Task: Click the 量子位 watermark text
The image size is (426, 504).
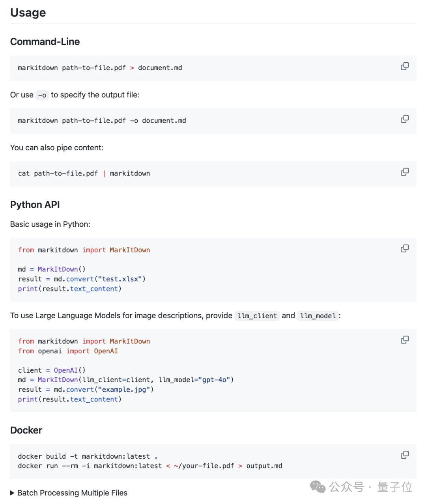Action: click(x=395, y=487)
